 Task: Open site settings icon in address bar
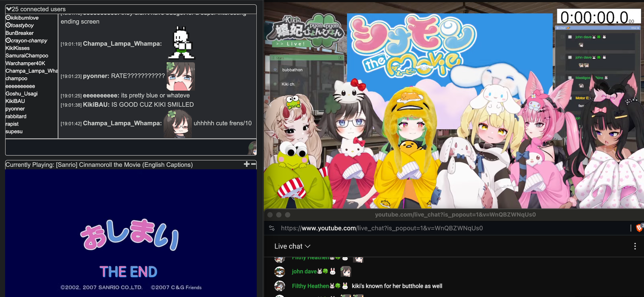pos(272,228)
